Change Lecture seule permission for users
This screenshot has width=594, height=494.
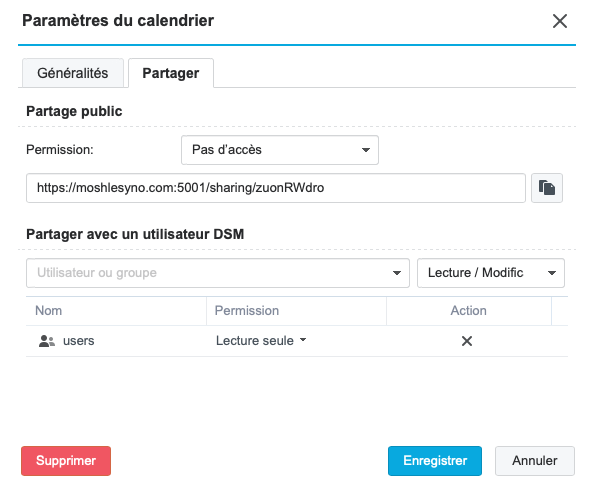pos(261,341)
